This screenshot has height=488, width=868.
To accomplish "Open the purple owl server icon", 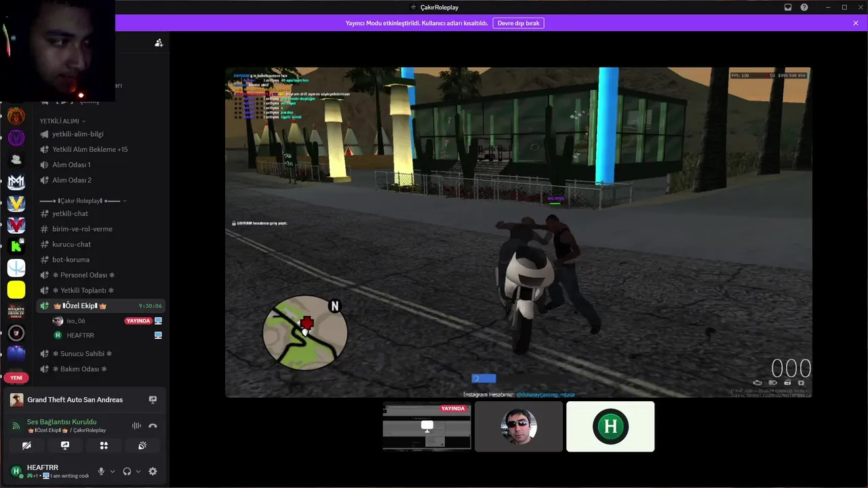I will pyautogui.click(x=16, y=138).
